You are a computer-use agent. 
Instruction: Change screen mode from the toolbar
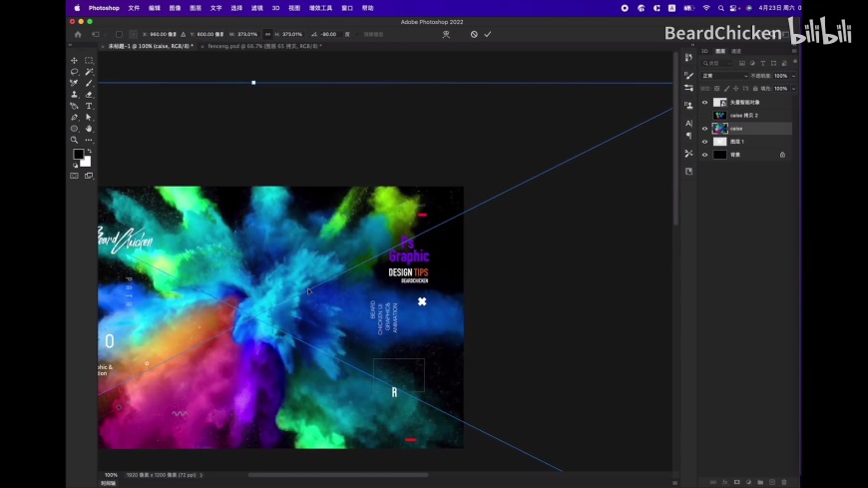click(x=89, y=176)
